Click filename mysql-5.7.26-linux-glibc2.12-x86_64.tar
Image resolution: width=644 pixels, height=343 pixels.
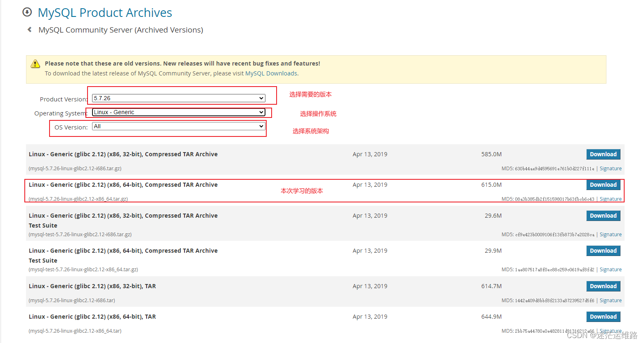[75, 331]
